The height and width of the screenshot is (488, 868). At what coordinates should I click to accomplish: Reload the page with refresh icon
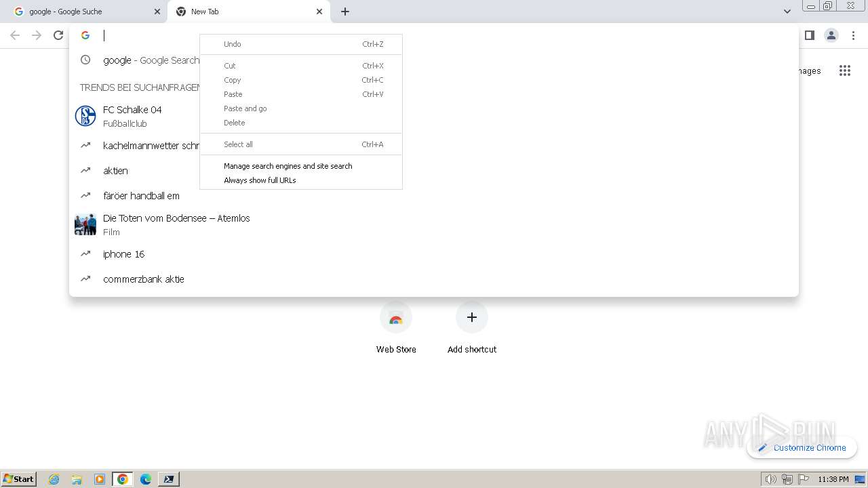58,35
